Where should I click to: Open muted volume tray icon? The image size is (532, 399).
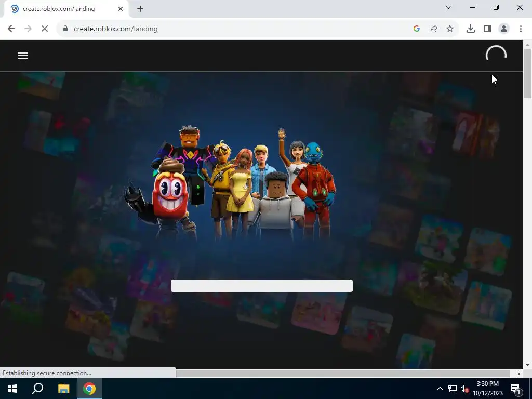(x=465, y=389)
